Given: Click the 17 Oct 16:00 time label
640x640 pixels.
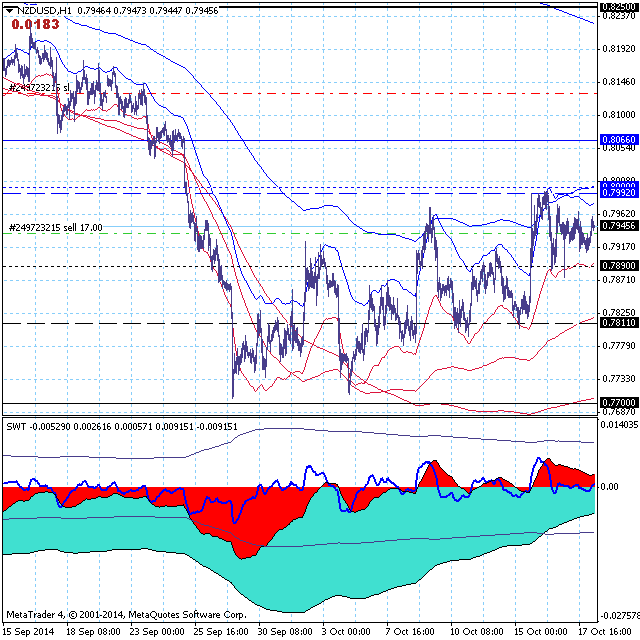Looking at the screenshot, I should (x=606, y=632).
